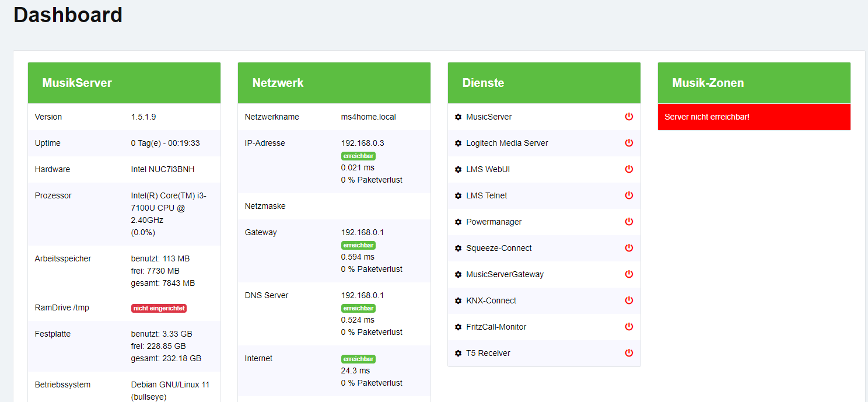
Task: Switch MusicServerGateway power state
Action: (x=629, y=274)
